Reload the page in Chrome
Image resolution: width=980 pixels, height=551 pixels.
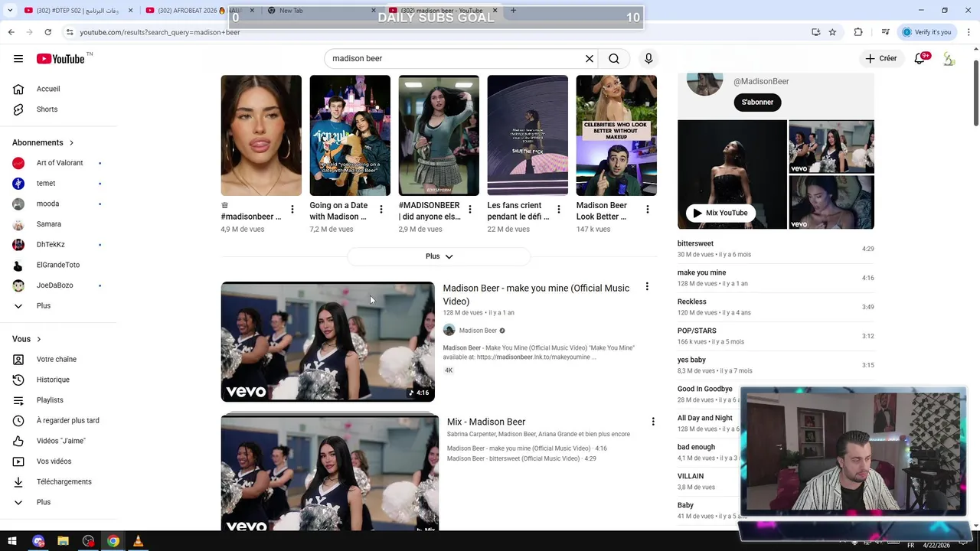coord(47,32)
